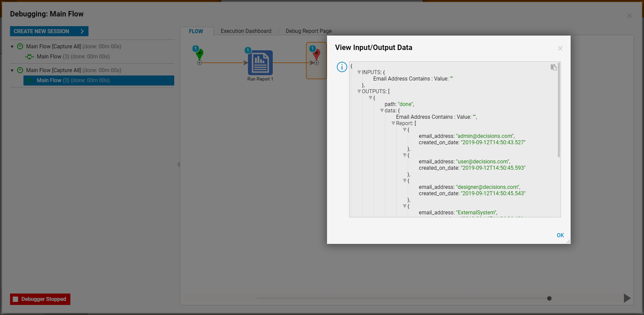Image resolution: width=644 pixels, height=315 pixels.
Task: Click the path "done" value
Action: (x=405, y=104)
